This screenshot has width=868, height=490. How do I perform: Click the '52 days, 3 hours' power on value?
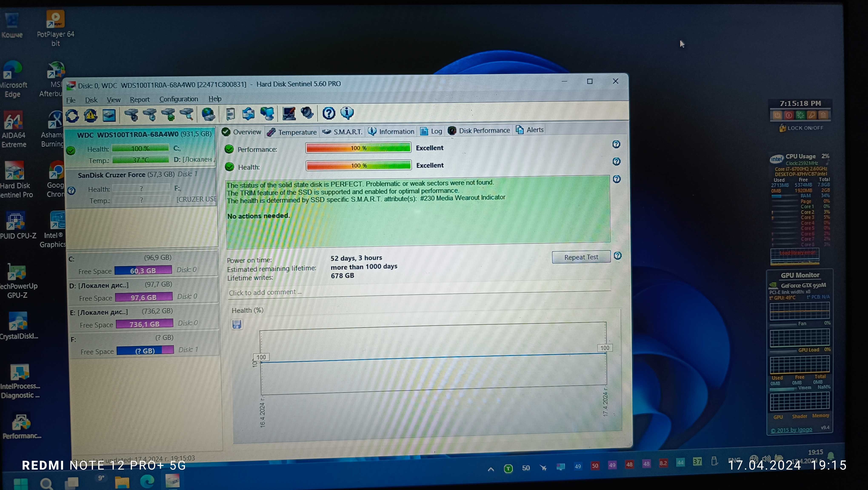356,258
